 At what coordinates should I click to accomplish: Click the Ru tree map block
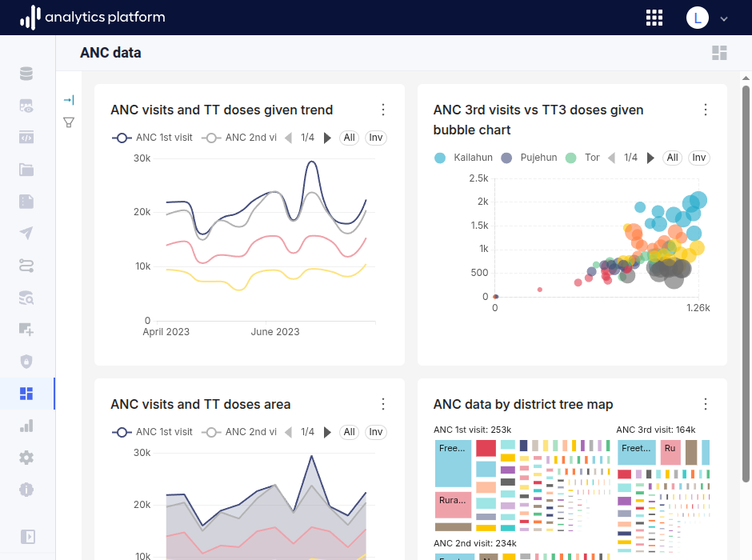point(670,453)
